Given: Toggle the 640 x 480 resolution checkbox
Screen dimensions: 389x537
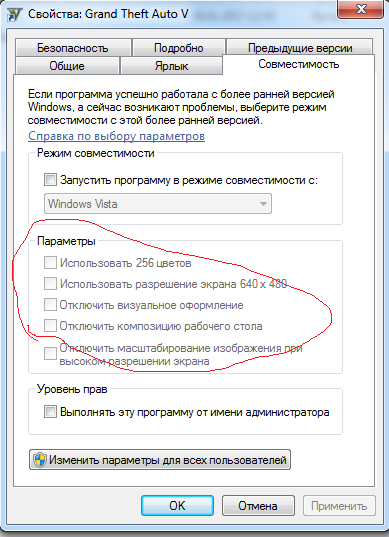Looking at the screenshot, I should pos(50,284).
